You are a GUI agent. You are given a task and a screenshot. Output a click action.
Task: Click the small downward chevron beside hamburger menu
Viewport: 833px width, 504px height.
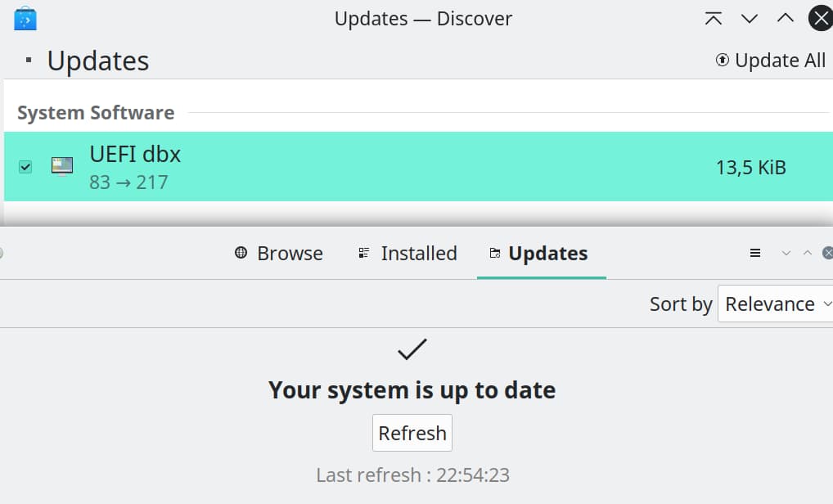coord(786,254)
